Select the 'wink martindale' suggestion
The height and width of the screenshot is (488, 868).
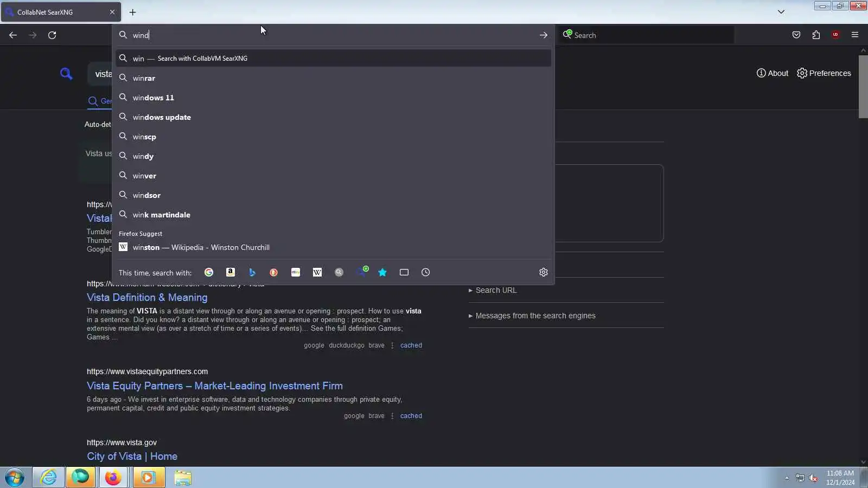[x=334, y=215]
